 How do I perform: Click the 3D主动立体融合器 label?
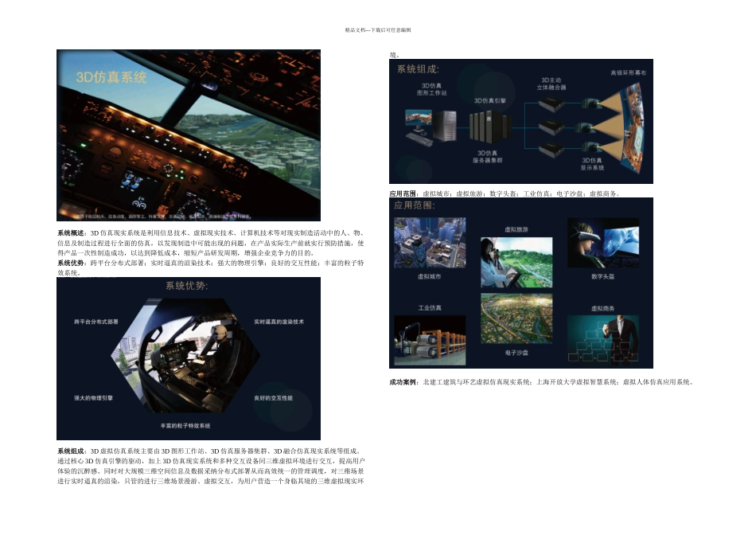coord(551,84)
